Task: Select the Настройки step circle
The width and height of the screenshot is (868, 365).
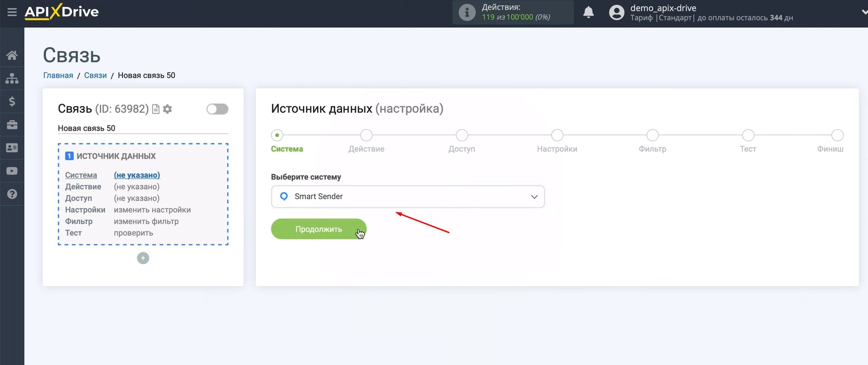Action: pos(557,135)
